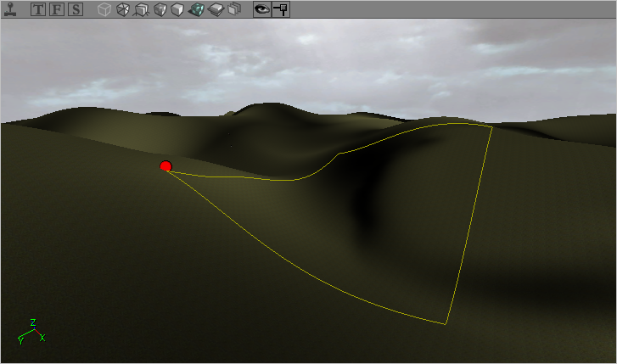
Task: Enable wireframe cube render mode
Action: pos(123,10)
